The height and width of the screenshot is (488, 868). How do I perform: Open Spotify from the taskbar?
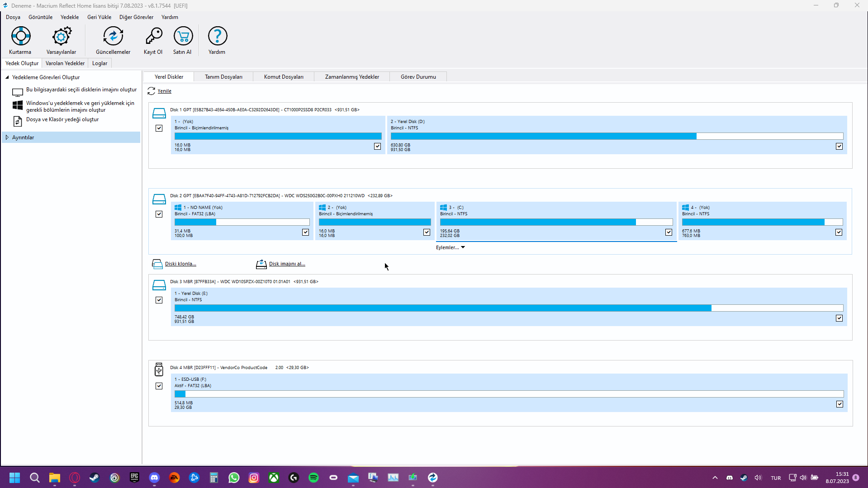(313, 478)
